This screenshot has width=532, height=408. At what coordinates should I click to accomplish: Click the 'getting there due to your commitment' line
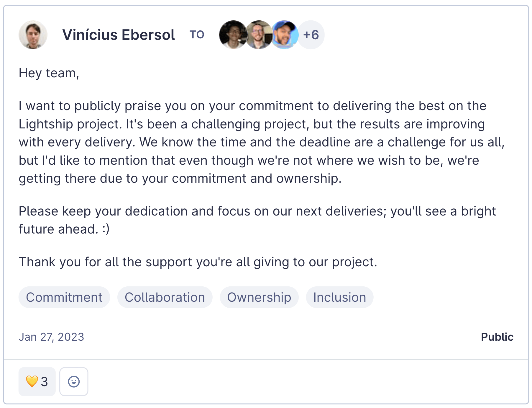click(x=180, y=178)
